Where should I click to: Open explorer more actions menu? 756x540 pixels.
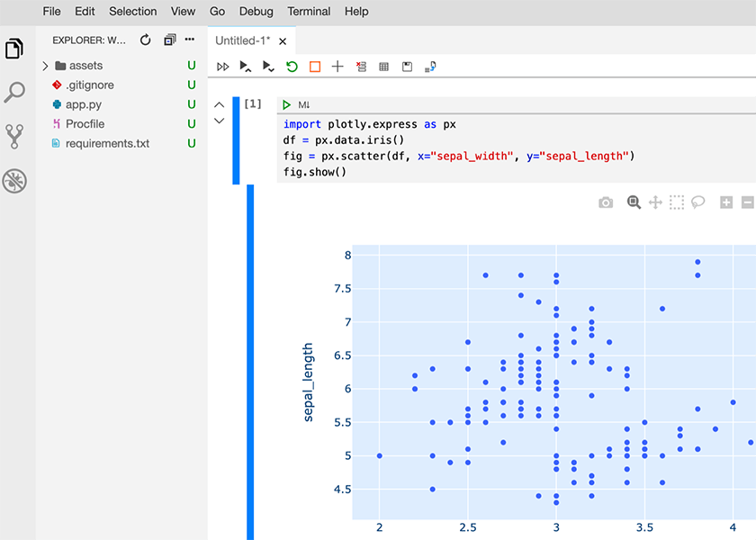pos(190,40)
